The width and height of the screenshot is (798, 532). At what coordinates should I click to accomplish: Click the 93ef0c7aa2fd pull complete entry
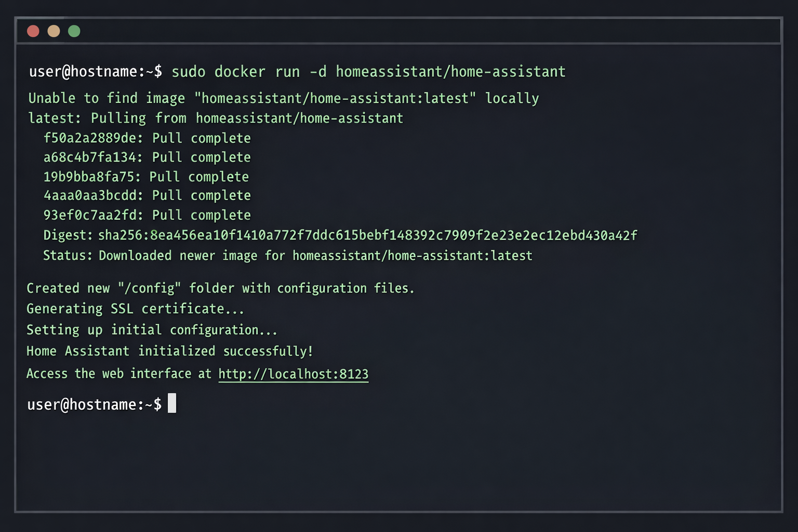[147, 215]
